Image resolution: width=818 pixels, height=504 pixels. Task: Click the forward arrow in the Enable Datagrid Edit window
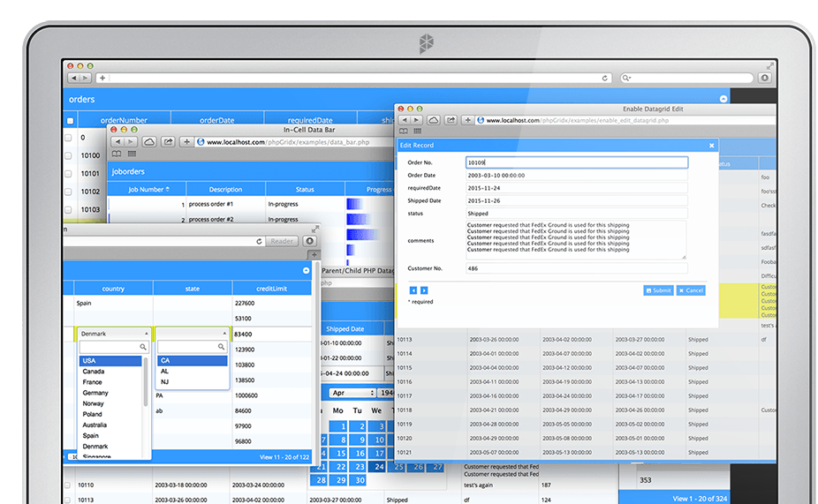coord(416,120)
